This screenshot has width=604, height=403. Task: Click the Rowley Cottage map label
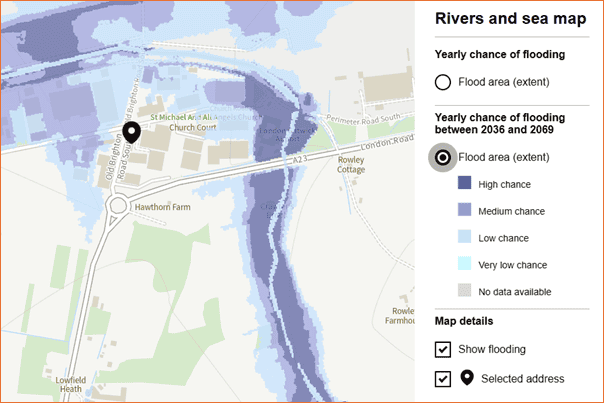click(351, 165)
